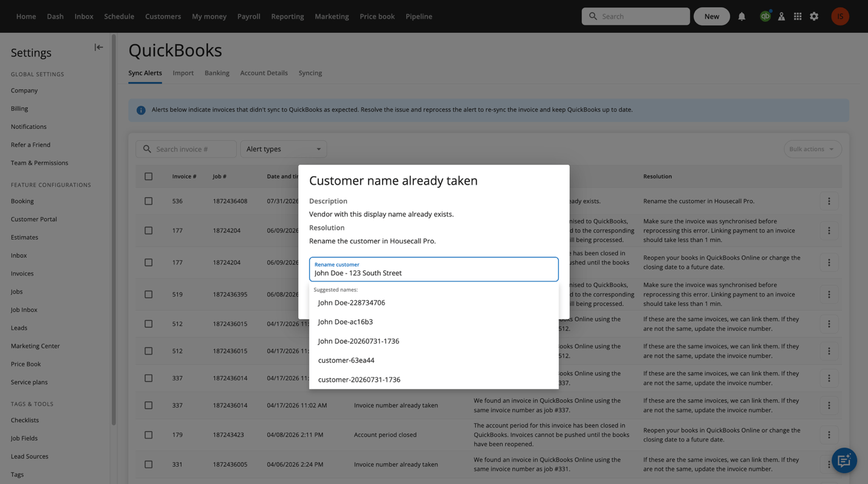Image resolution: width=868 pixels, height=484 pixels.
Task: Click the 04/06/2026 2:24 PM date cell
Action: [x=295, y=465]
